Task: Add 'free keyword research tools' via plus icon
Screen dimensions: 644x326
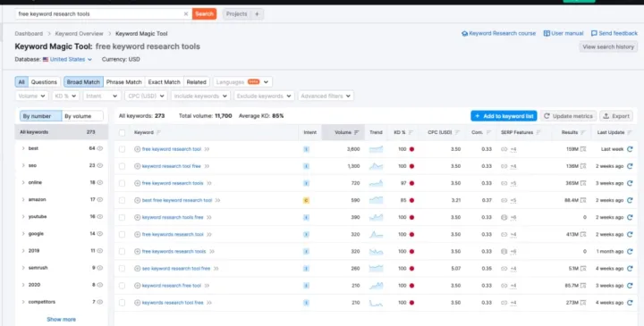Action: pos(137,183)
